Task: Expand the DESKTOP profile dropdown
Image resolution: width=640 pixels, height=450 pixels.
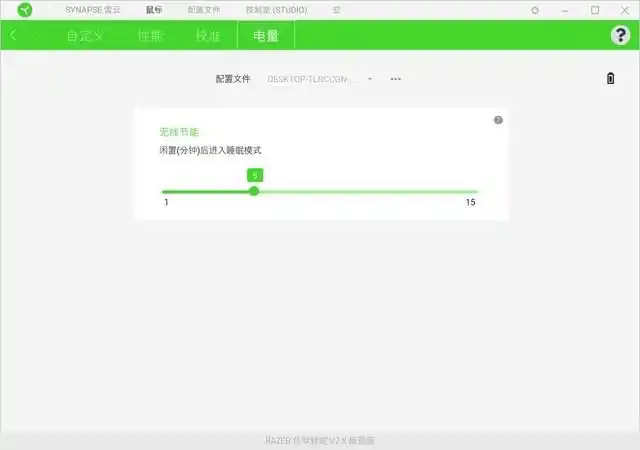Action: point(369,78)
